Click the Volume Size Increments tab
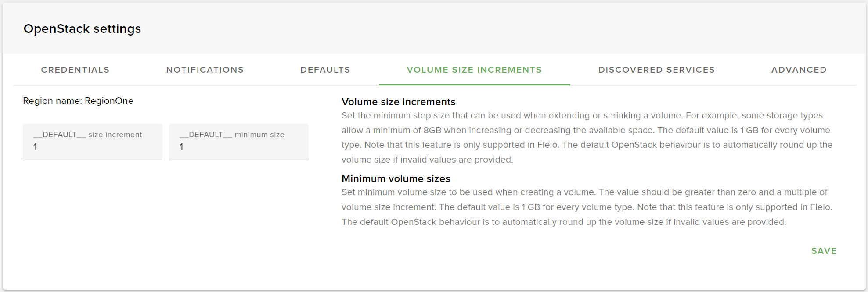This screenshot has width=868, height=292. coord(474,70)
